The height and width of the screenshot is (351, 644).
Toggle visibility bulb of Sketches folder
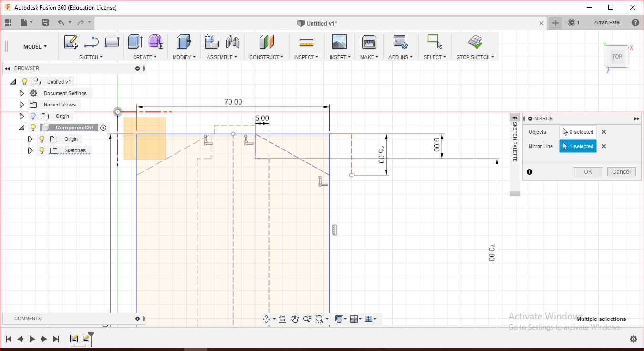[42, 150]
